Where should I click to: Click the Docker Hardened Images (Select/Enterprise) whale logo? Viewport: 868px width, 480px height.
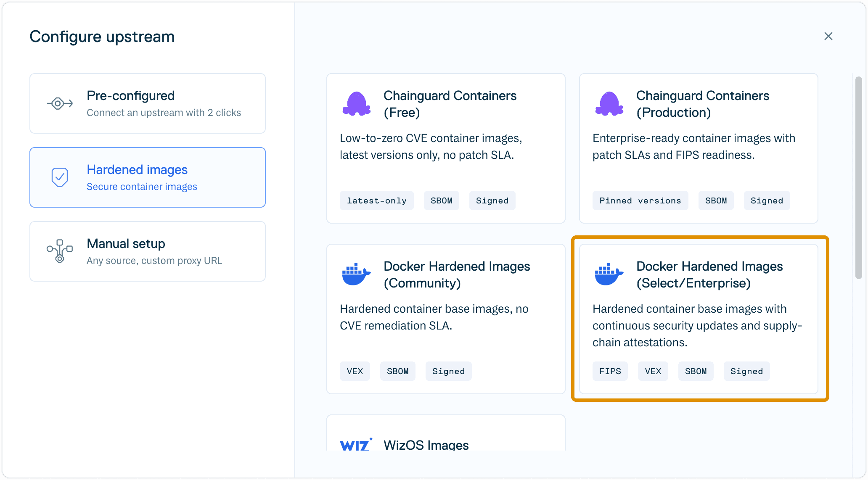pos(609,274)
